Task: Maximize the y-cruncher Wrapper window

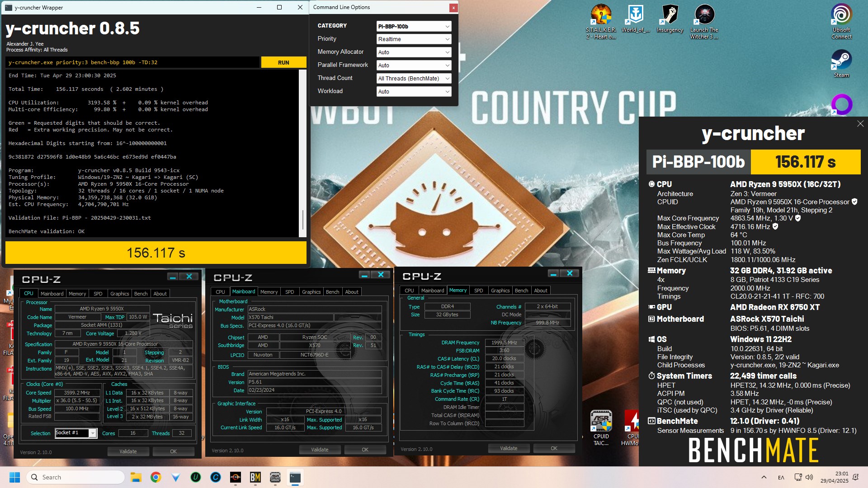Action: click(279, 7)
